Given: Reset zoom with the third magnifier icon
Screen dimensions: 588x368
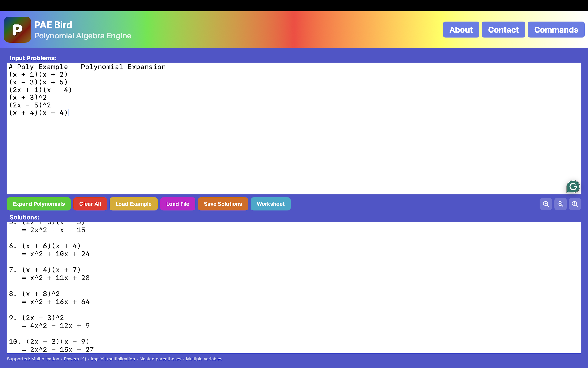Looking at the screenshot, I should point(575,204).
